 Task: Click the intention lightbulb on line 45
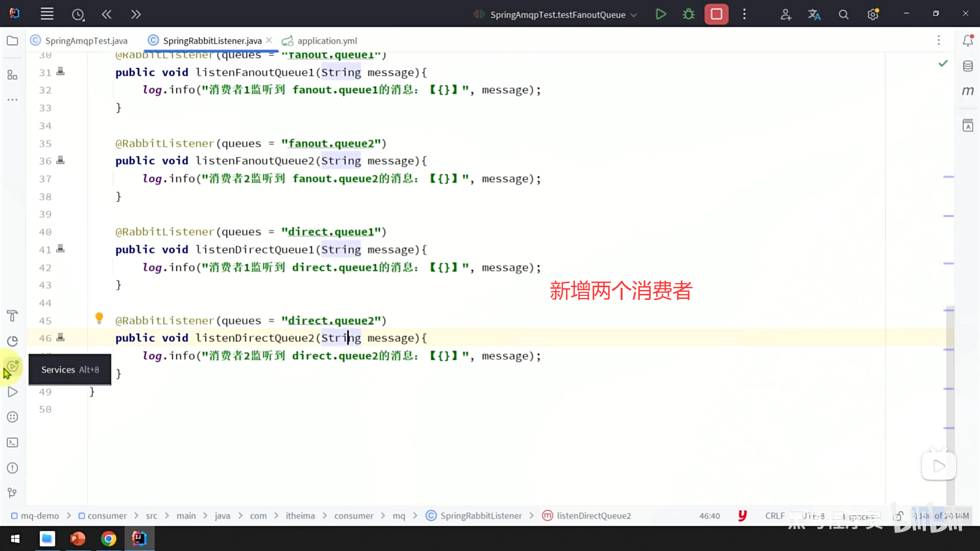pos(100,318)
